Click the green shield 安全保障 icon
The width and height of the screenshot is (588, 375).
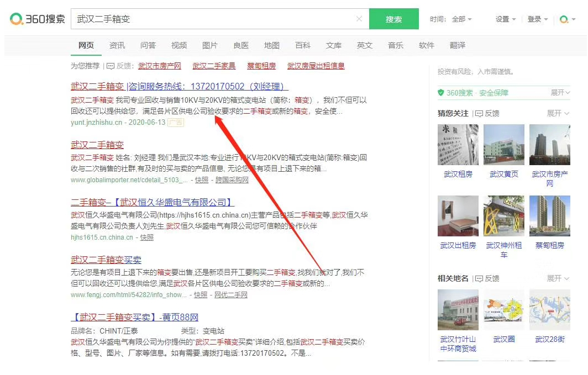(441, 93)
